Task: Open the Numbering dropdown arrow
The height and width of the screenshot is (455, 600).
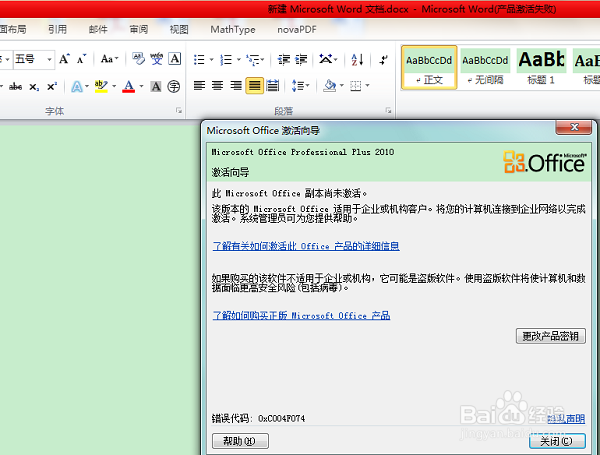Action: point(238,60)
